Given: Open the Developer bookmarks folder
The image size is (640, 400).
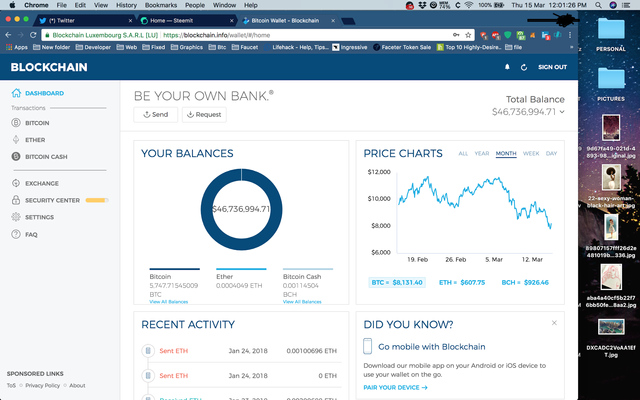Looking at the screenshot, I should [x=93, y=47].
